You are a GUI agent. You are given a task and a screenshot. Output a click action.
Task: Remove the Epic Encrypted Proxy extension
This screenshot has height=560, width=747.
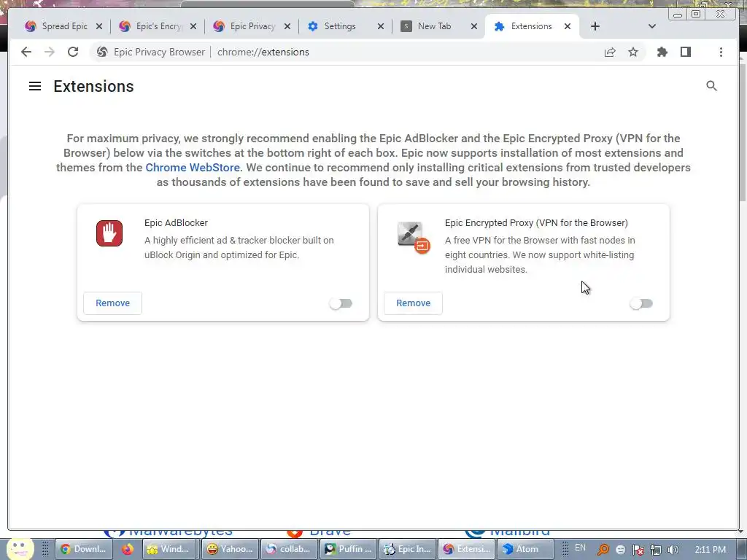(413, 303)
